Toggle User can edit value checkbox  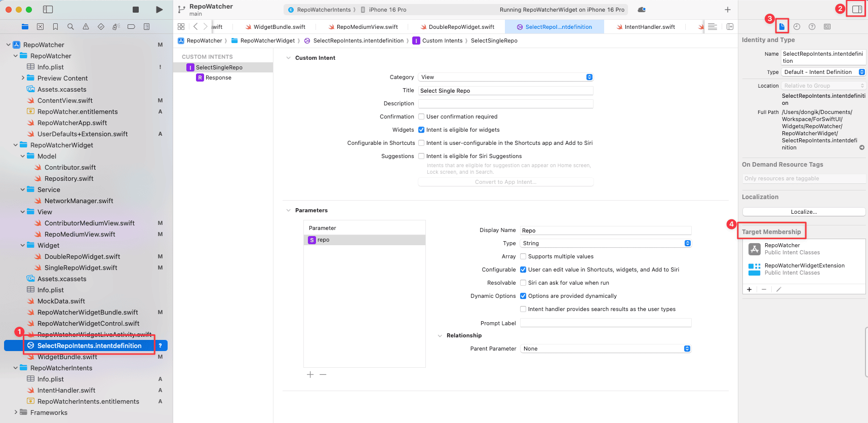[x=523, y=270]
